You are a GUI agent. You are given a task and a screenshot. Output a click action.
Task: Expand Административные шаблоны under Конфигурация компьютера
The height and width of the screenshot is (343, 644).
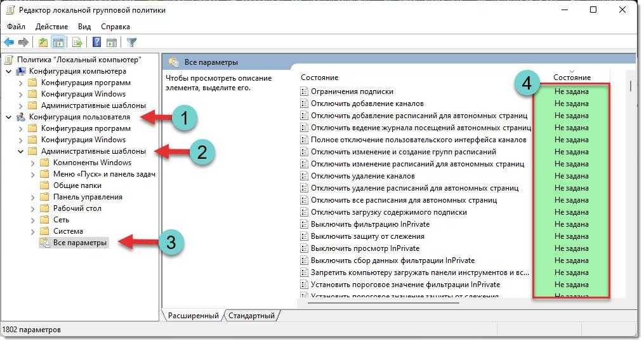click(x=20, y=105)
